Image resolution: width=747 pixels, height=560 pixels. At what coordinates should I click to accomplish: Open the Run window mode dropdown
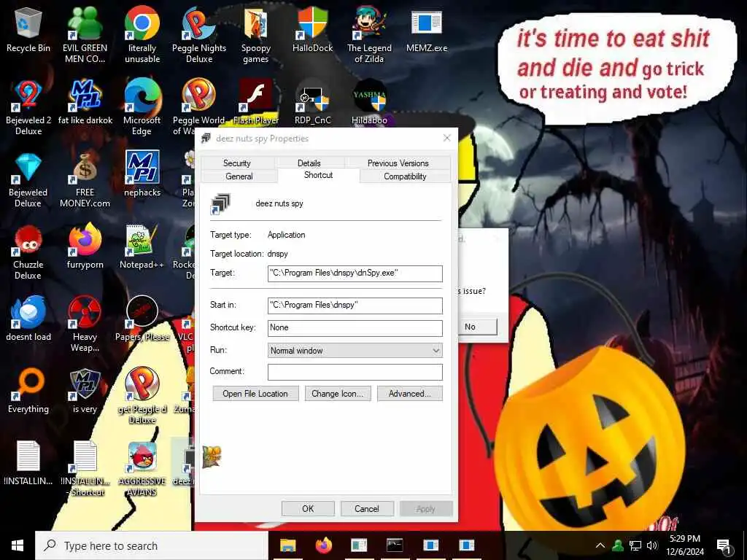click(355, 351)
